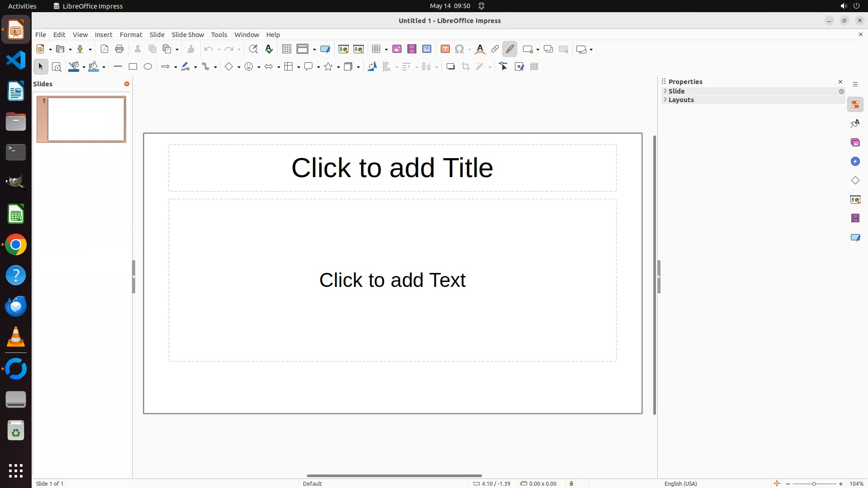The height and width of the screenshot is (488, 868).
Task: Insert a text box from toolbar
Action: coord(445,49)
